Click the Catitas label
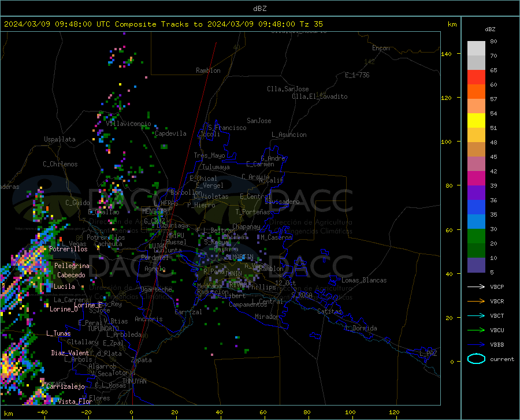Image resolution: width=520 pixels, height=420 pixels. (329, 311)
